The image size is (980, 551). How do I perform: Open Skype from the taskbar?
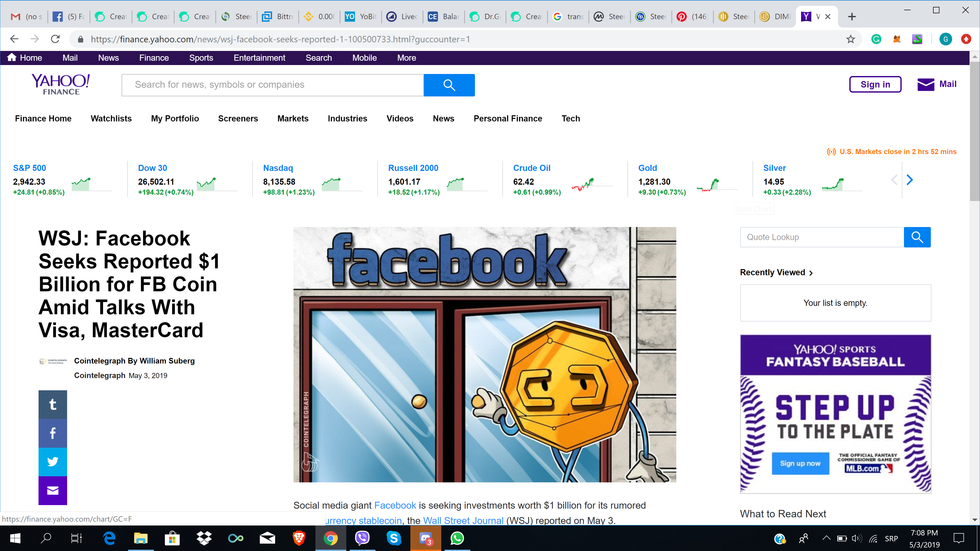(x=394, y=538)
